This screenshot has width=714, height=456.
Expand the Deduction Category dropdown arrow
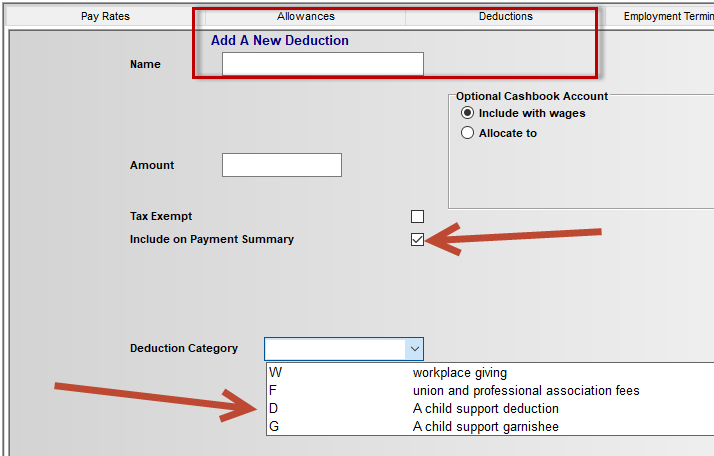[x=414, y=349]
